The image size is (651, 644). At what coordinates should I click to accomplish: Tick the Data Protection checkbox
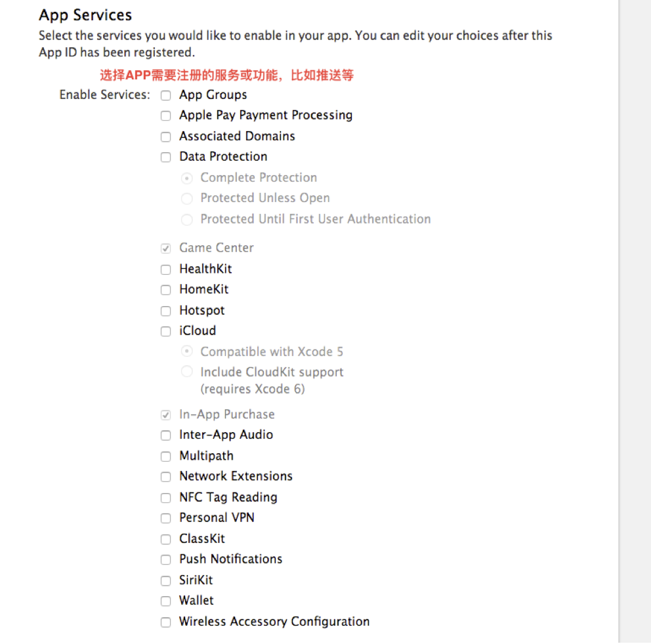pyautogui.click(x=165, y=157)
